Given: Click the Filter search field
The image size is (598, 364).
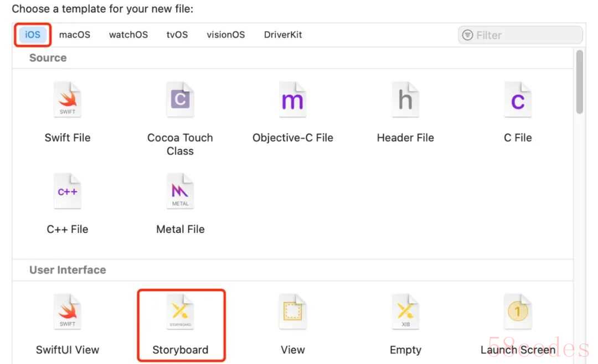Looking at the screenshot, I should pos(520,35).
